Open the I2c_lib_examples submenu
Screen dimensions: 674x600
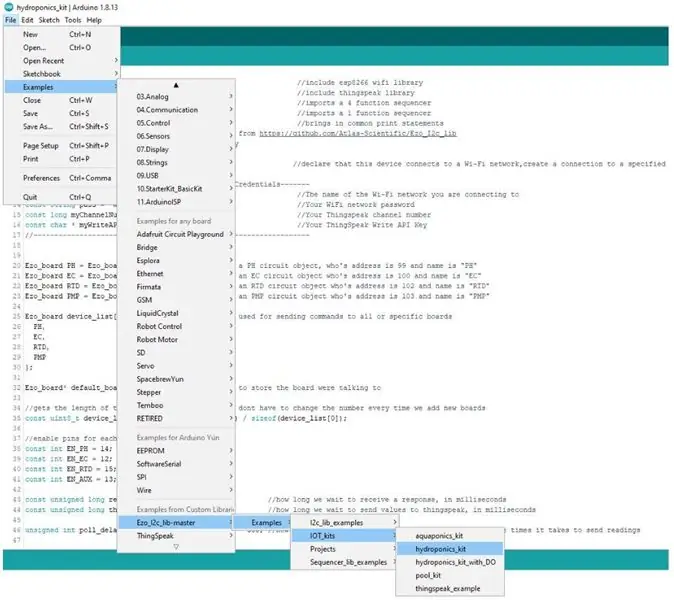pos(345,523)
